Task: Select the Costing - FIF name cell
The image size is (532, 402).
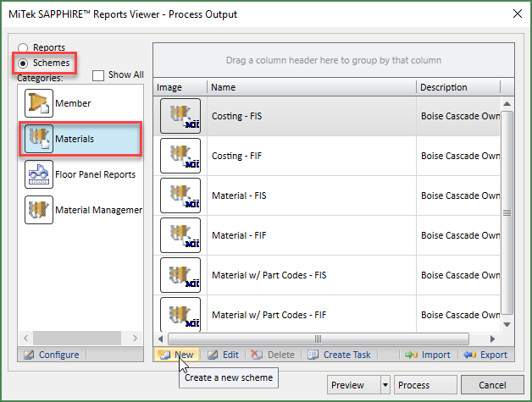Action: coord(312,156)
